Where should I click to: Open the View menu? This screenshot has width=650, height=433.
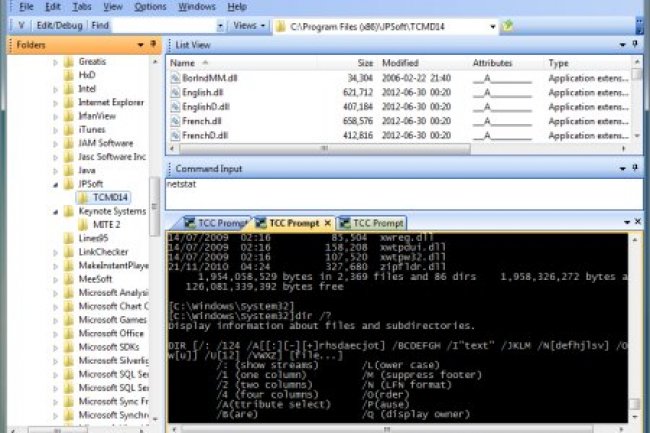[112, 7]
